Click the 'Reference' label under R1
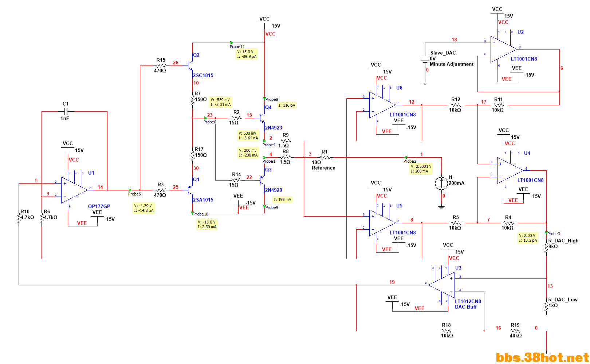Screen dimensions: 590x364 323,168
